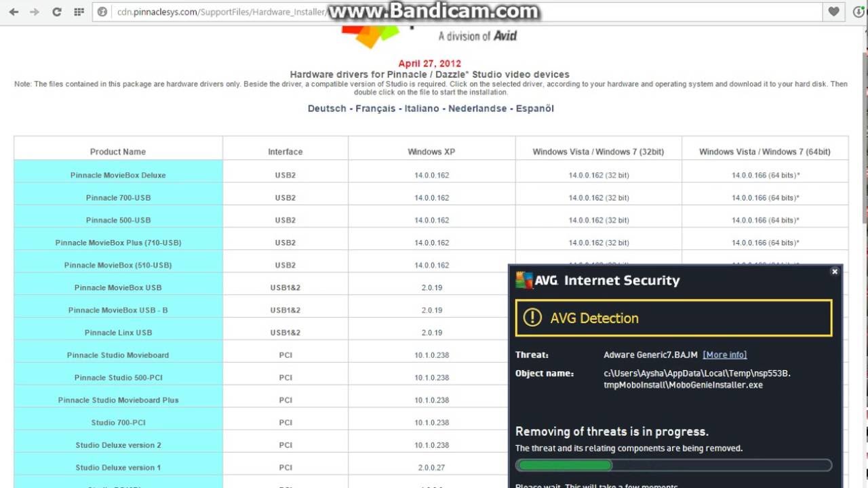Download MovieBox Plus (710-USB) Windows XP driver
This screenshot has height=488, width=868.
click(431, 243)
